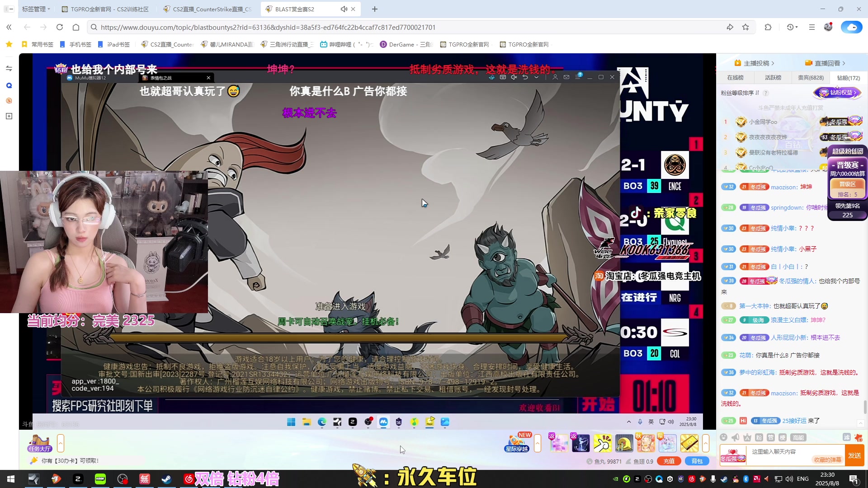The image size is (868, 488).
Task: Open the 标签管理 dropdown
Action: (36, 9)
